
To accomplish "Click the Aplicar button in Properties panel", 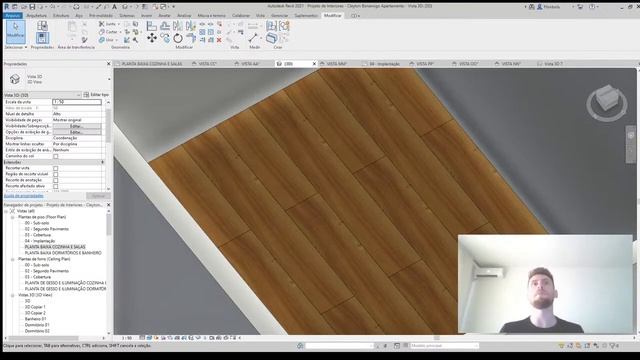I will tap(98, 196).
